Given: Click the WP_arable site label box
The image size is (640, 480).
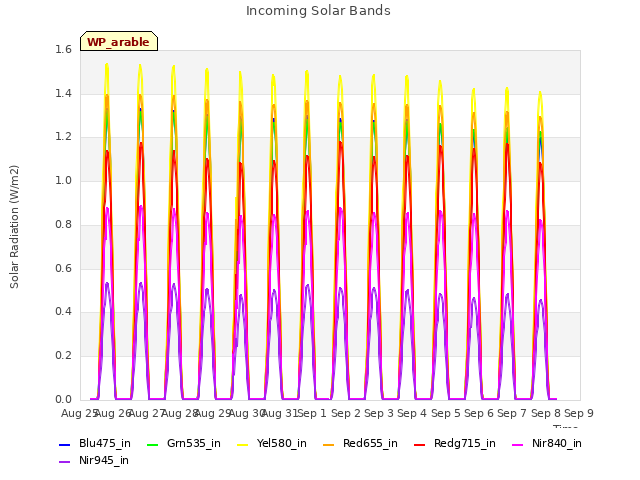Looking at the screenshot, I should pos(119,41).
